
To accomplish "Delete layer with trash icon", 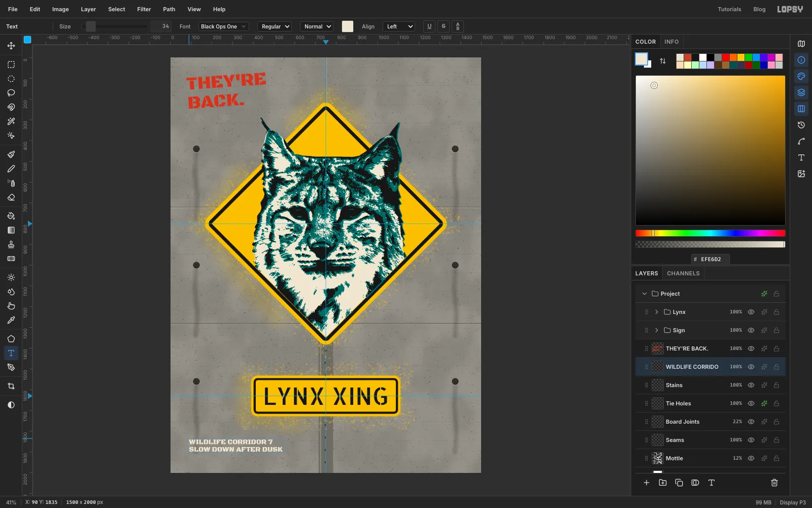I will pyautogui.click(x=774, y=483).
